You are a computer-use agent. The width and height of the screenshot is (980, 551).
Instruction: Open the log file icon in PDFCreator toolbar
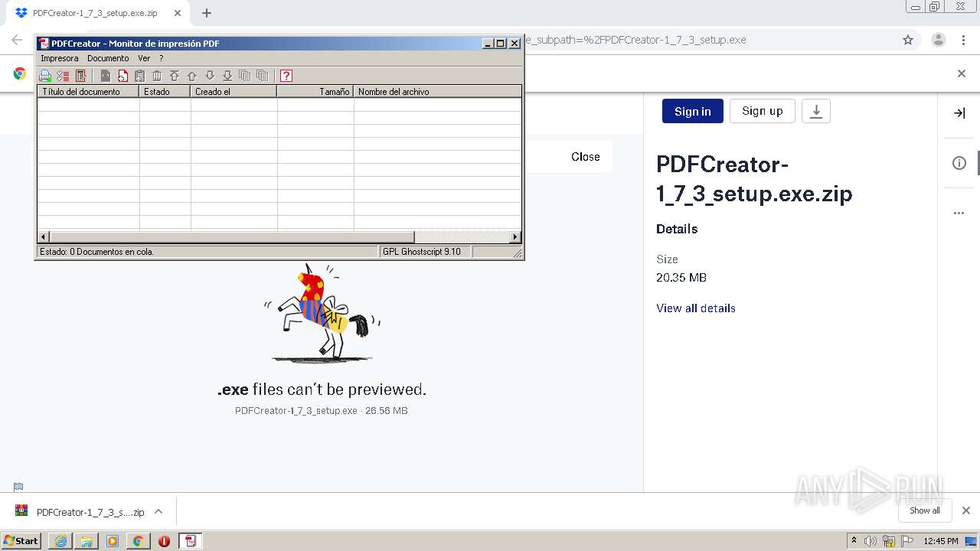coord(80,76)
